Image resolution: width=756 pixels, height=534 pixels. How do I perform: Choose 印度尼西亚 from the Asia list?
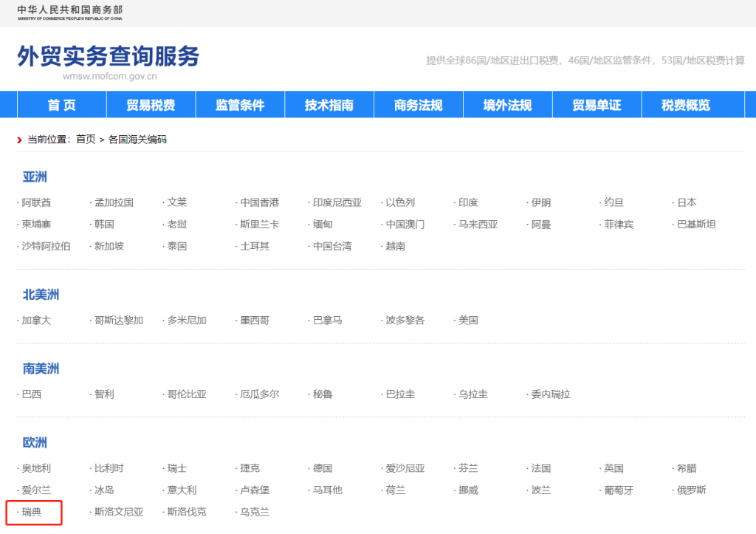point(337,202)
